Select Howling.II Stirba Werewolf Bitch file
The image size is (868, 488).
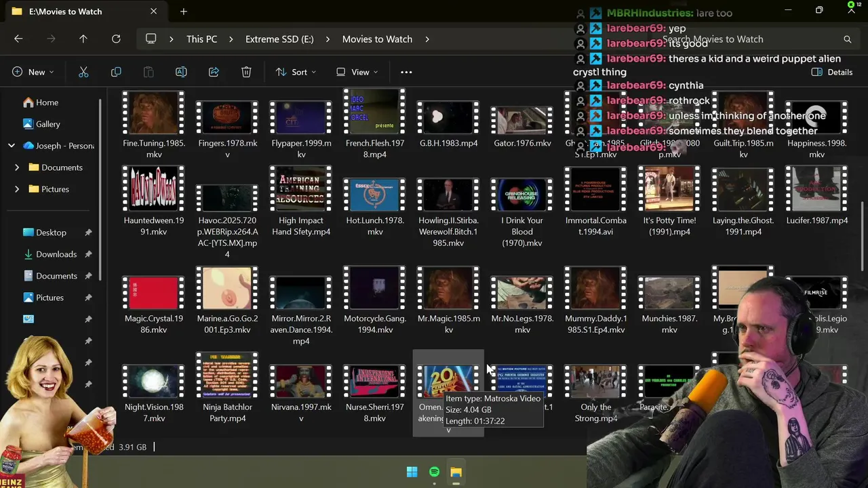tap(448, 213)
